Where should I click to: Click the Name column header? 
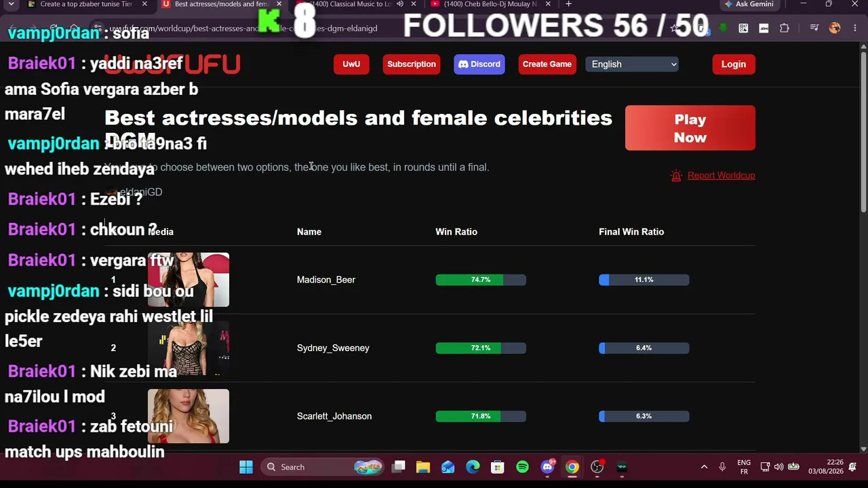pyautogui.click(x=309, y=232)
